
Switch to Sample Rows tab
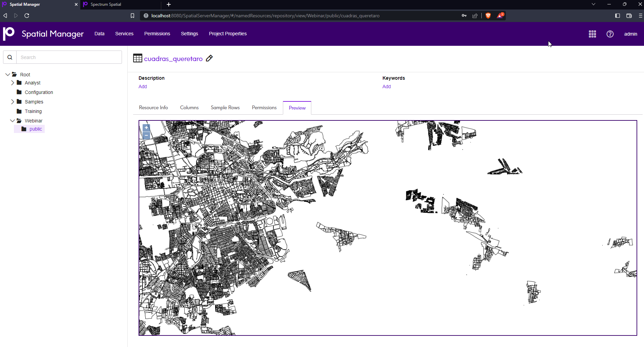225,108
